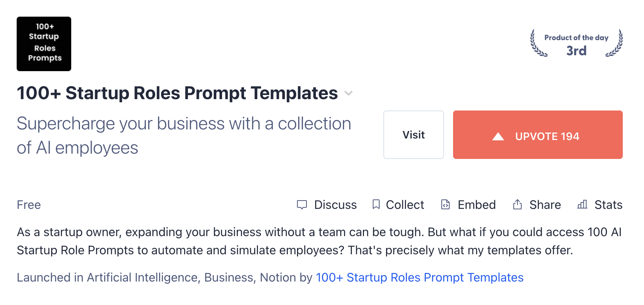This screenshot has width=644, height=305.
Task: Expand the chevron beside the product title
Action: (349, 93)
